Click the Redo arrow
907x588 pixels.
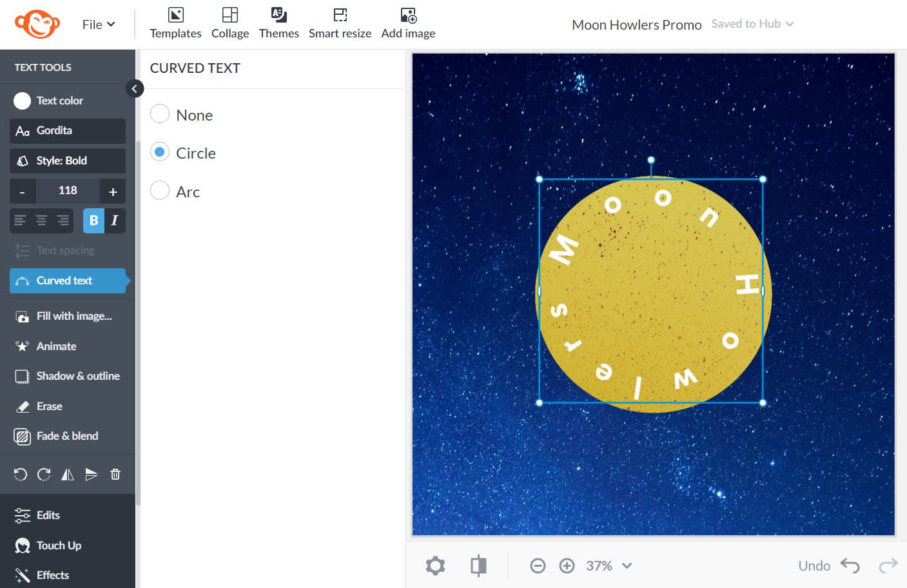[888, 566]
